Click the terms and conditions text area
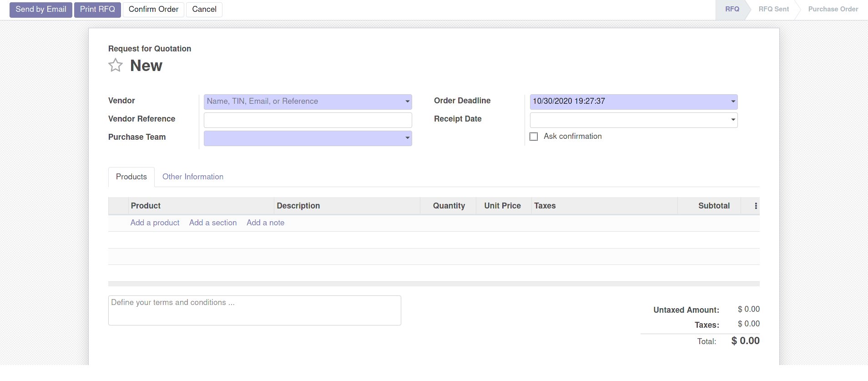This screenshot has height=381, width=868. 254,310
